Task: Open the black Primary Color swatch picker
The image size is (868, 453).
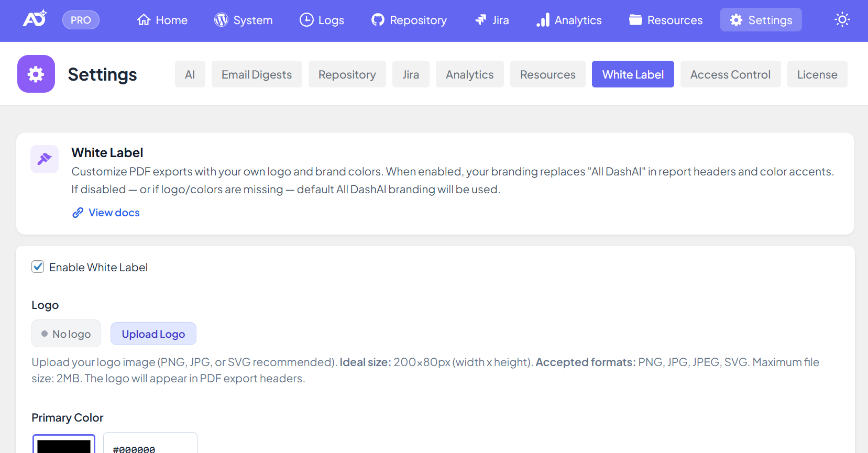Action: (x=64, y=445)
